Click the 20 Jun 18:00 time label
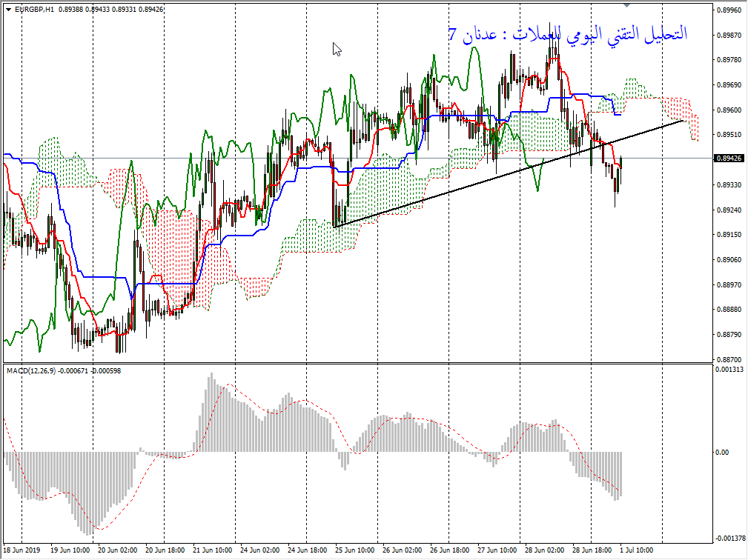The height and width of the screenshot is (560, 748). (165, 550)
